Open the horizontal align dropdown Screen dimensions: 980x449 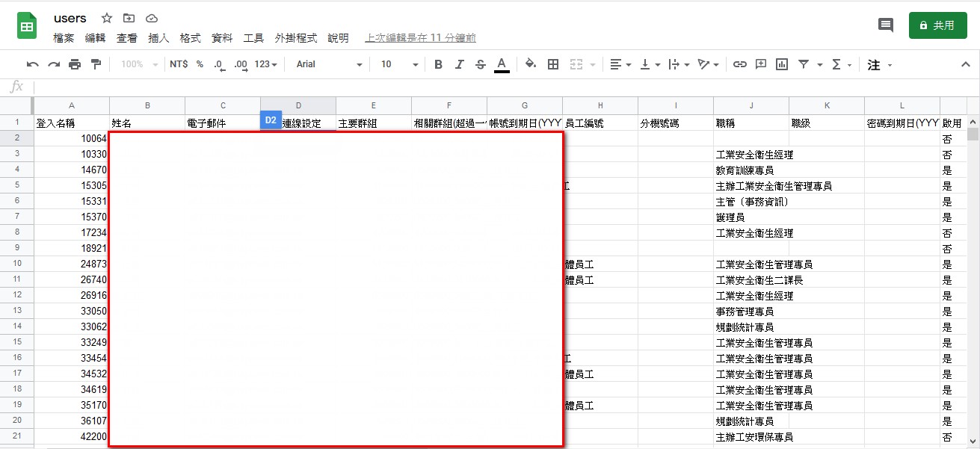[620, 64]
